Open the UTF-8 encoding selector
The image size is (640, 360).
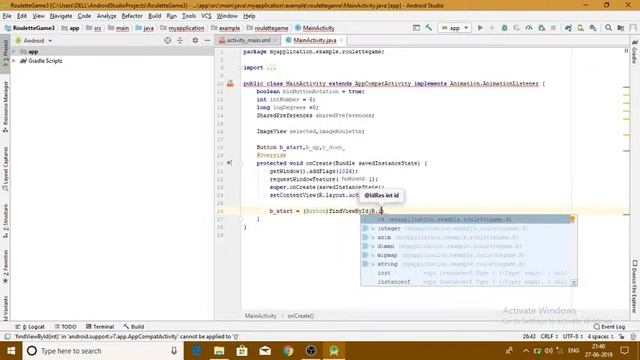pos(572,336)
